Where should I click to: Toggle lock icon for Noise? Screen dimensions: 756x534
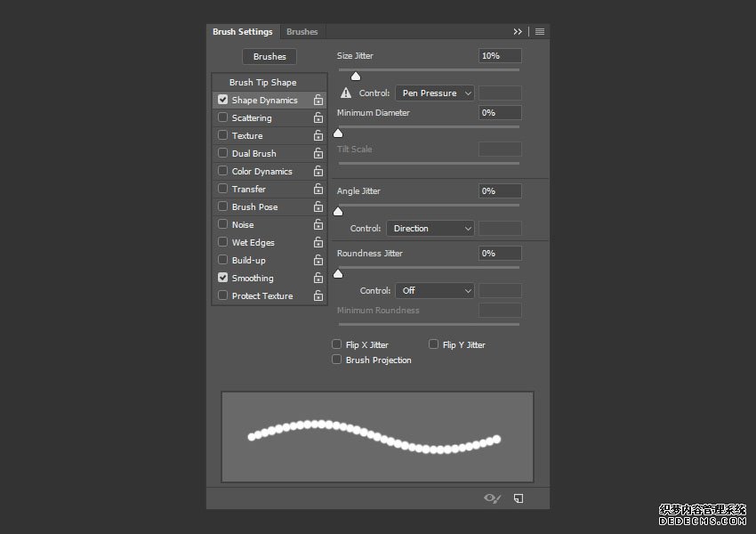tap(318, 225)
